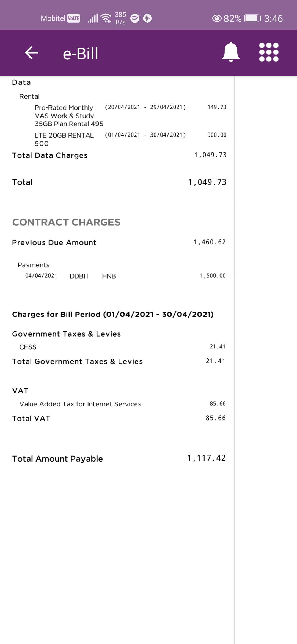Tap the Spotify status bar icon

click(135, 18)
